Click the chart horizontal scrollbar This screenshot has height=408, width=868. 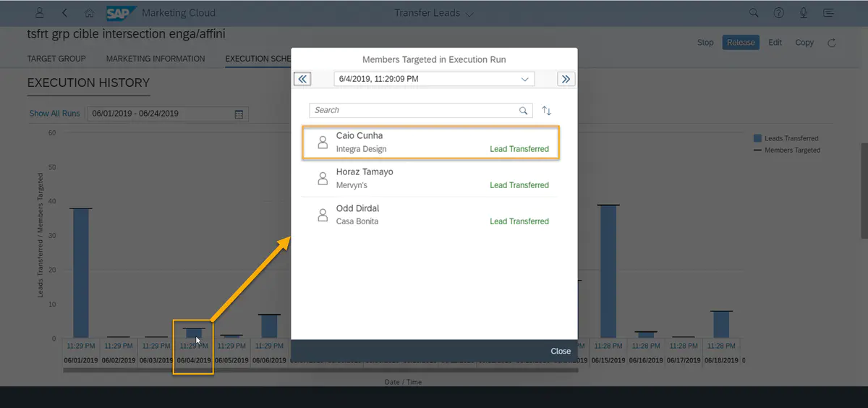tap(320, 370)
